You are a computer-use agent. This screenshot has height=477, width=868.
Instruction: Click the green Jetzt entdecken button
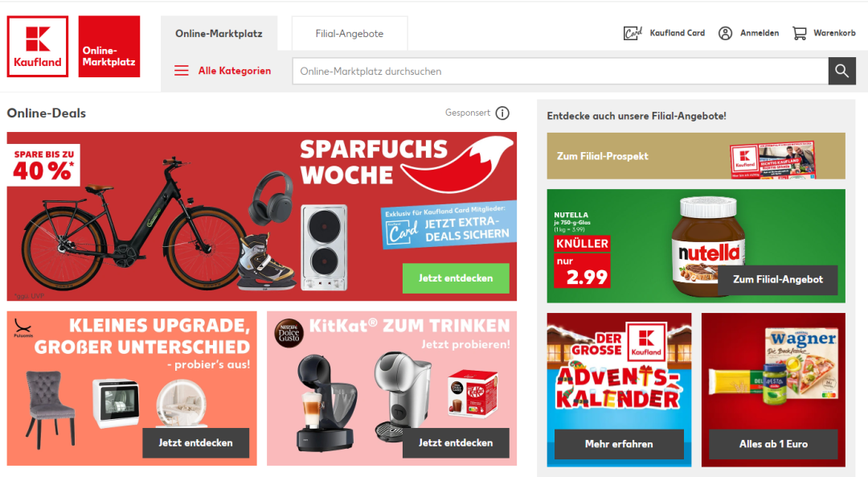456,278
